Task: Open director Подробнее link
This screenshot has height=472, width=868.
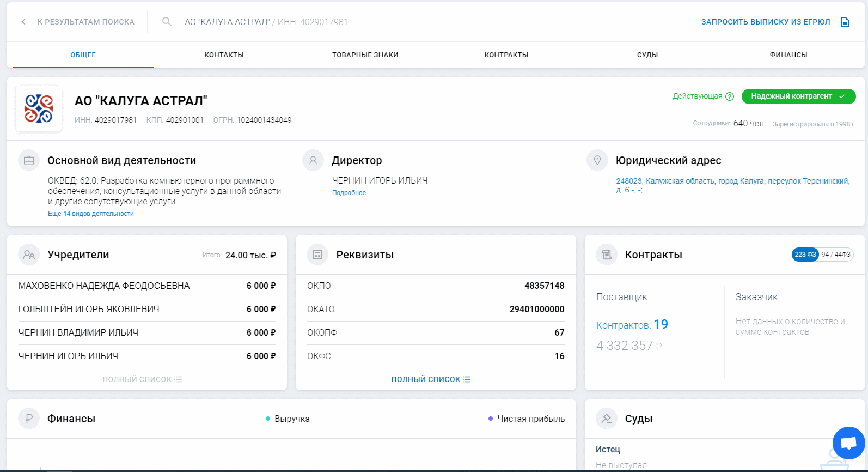Action: click(x=349, y=193)
